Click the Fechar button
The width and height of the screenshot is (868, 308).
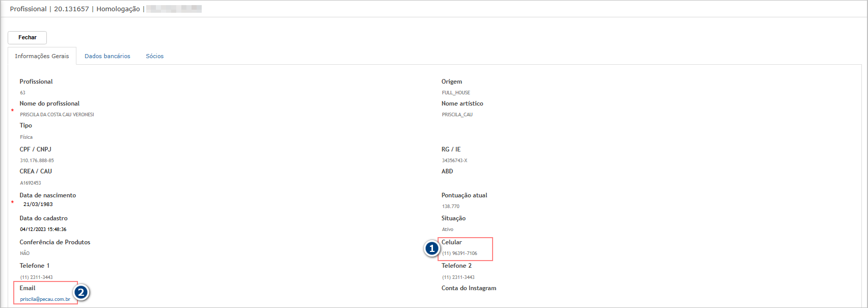tap(27, 38)
